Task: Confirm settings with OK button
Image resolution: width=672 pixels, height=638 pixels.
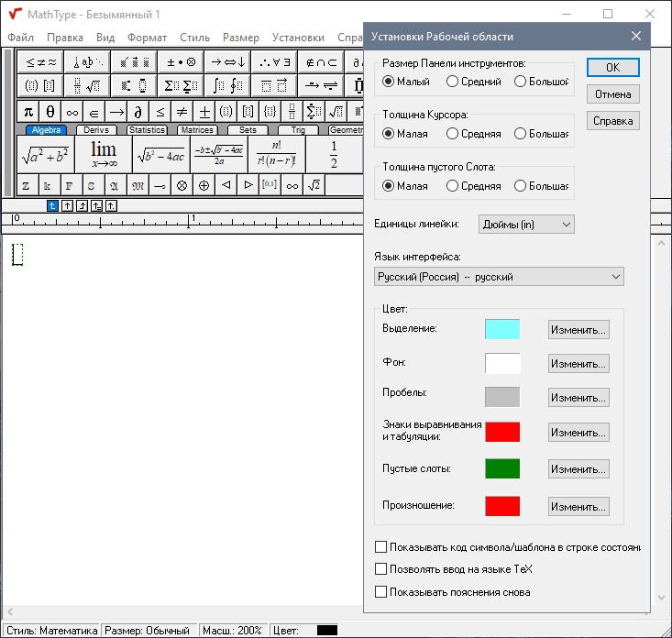Action: 612,68
